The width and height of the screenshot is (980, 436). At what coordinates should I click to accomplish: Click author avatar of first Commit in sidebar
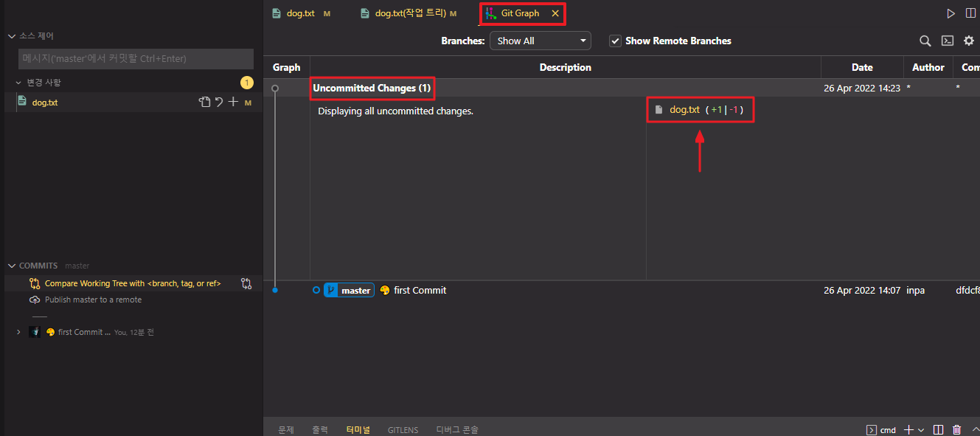pos(35,332)
